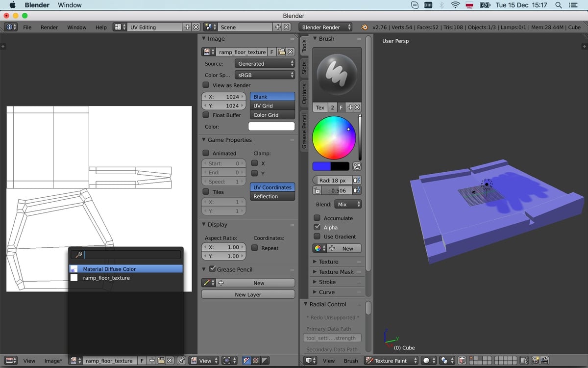Viewport: 588px width, 368px height.
Task: Toggle the Accumulate brush option
Action: pos(318,218)
